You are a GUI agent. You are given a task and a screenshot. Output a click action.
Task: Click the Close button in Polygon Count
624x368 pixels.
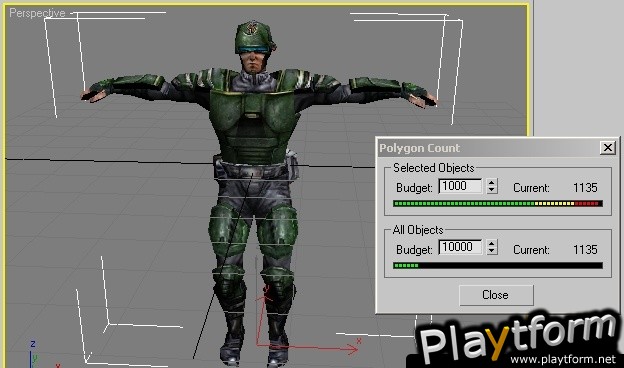(x=496, y=295)
